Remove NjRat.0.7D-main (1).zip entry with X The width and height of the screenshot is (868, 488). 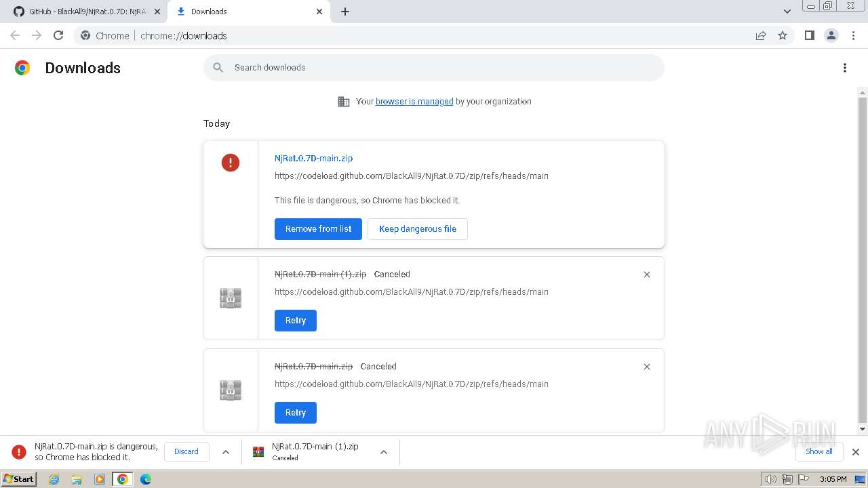point(647,274)
